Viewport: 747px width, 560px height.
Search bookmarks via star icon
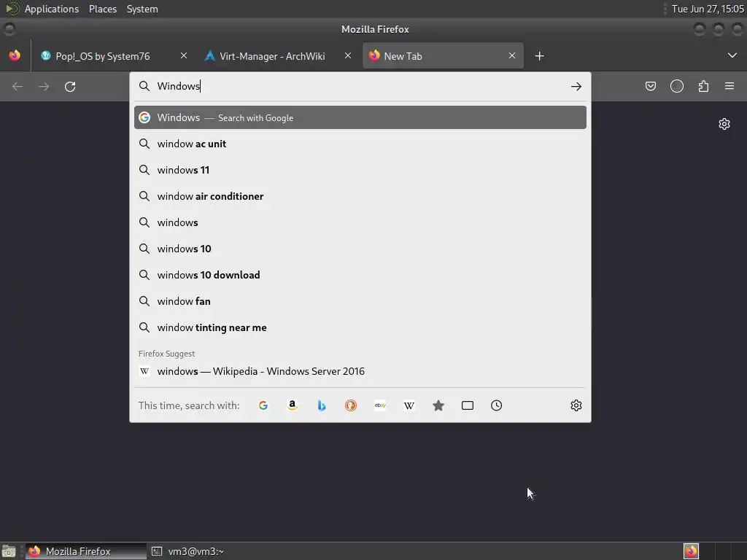click(x=438, y=405)
